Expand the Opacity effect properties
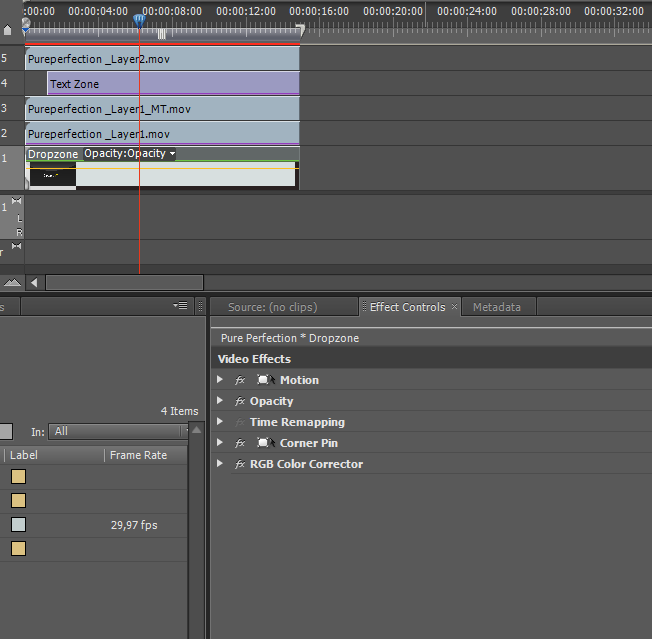Viewport: 652px width, 639px height. point(220,401)
